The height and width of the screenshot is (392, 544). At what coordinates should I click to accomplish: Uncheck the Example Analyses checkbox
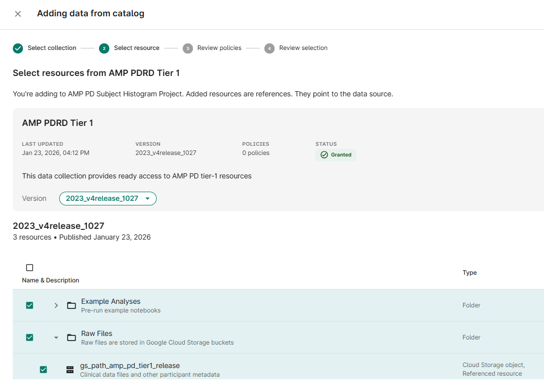(x=30, y=305)
